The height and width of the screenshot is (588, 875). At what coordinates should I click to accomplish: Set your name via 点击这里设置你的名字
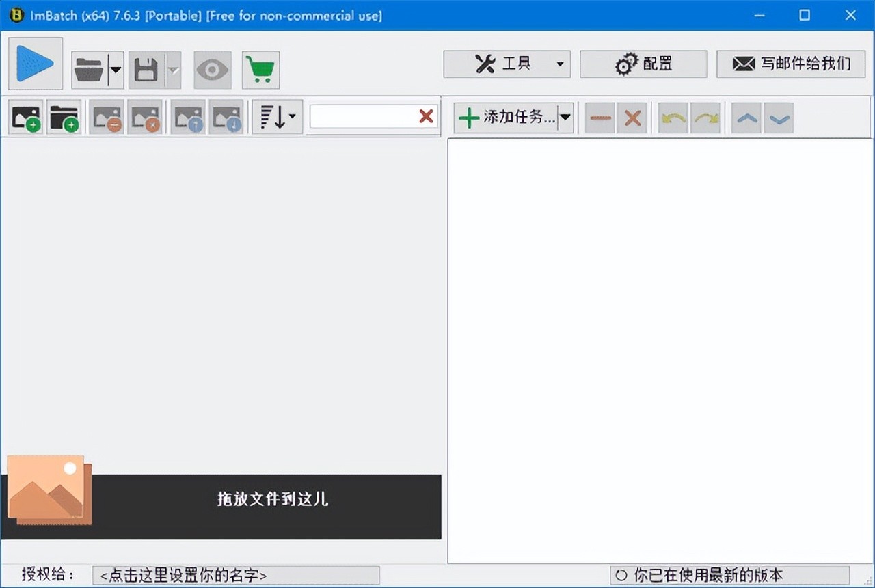pos(236,575)
